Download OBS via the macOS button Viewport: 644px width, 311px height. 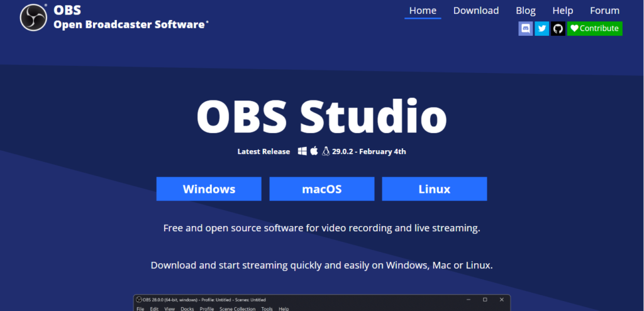point(321,188)
